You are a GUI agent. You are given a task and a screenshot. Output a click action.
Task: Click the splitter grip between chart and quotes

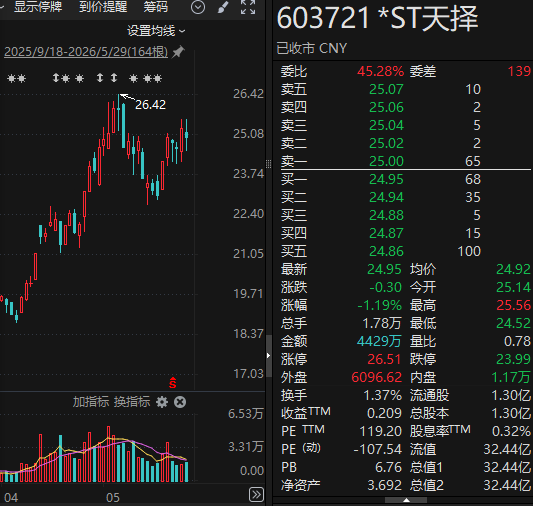269,164
